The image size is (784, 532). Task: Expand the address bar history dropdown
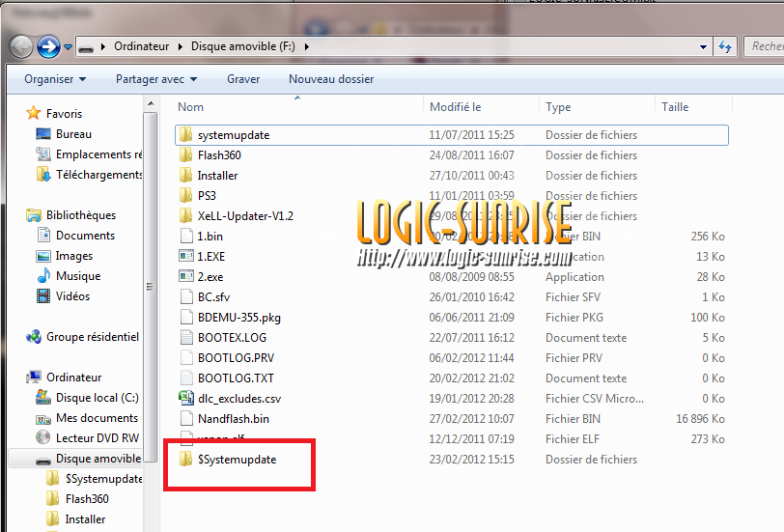(x=703, y=47)
